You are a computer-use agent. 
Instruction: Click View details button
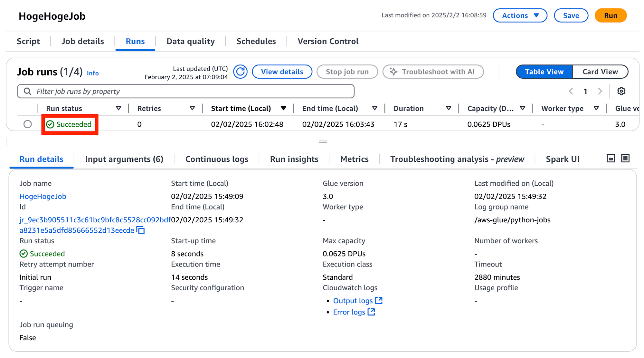tap(282, 72)
